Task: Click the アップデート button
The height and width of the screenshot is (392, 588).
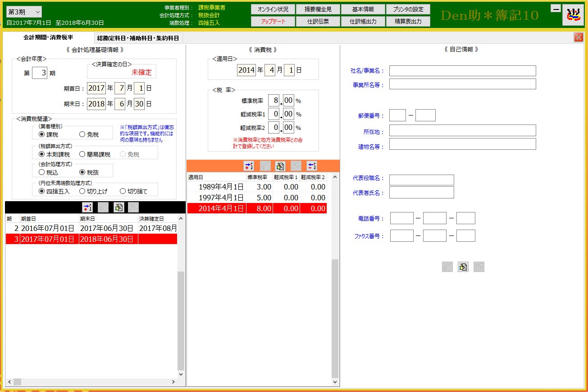Action: [273, 21]
